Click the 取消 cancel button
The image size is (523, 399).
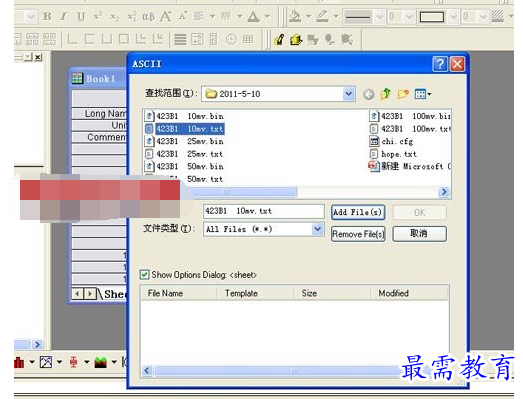(x=419, y=234)
